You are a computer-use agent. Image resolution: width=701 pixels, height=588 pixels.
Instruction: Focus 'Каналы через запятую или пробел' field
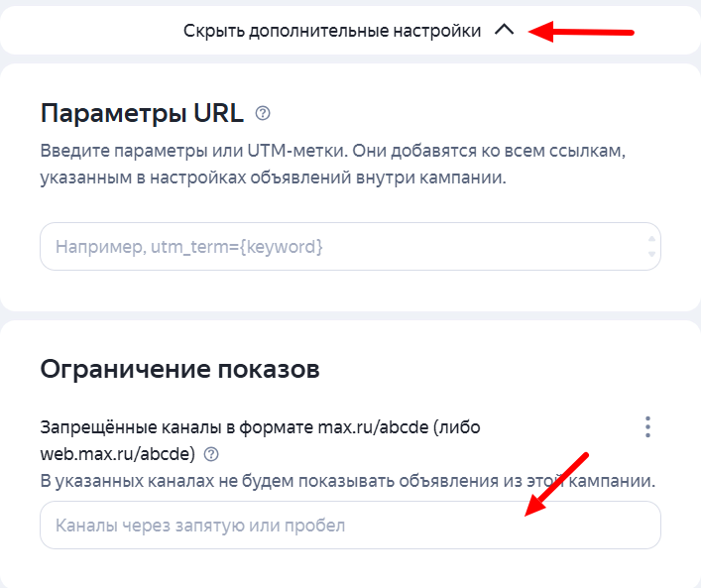pos(351,525)
